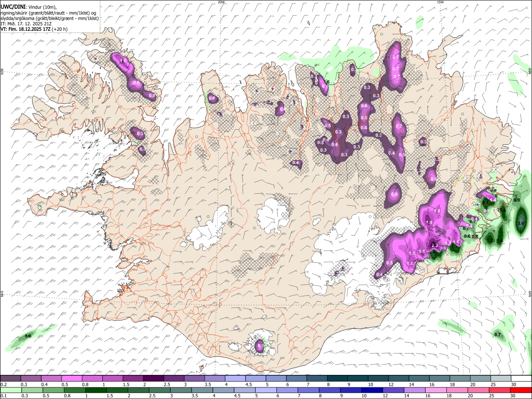Click the 0.6 value on southern glacier Mýrdalsjökull
The image size is (532, 399).
pyautogui.click(x=261, y=346)
